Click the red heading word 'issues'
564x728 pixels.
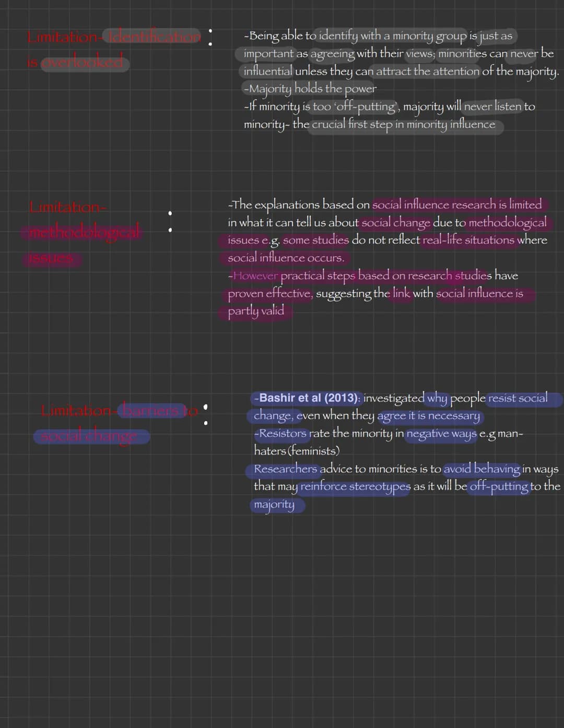(51, 258)
